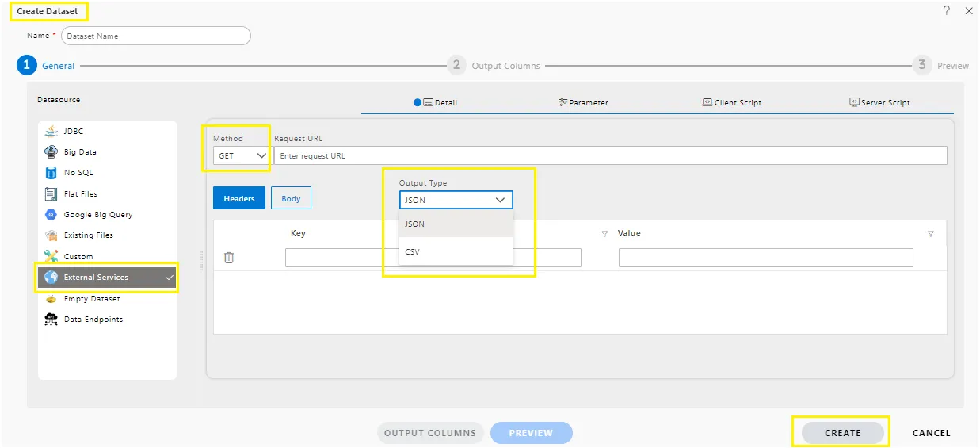Go to step 1 General
Screen dimensions: 980x448
46,66
